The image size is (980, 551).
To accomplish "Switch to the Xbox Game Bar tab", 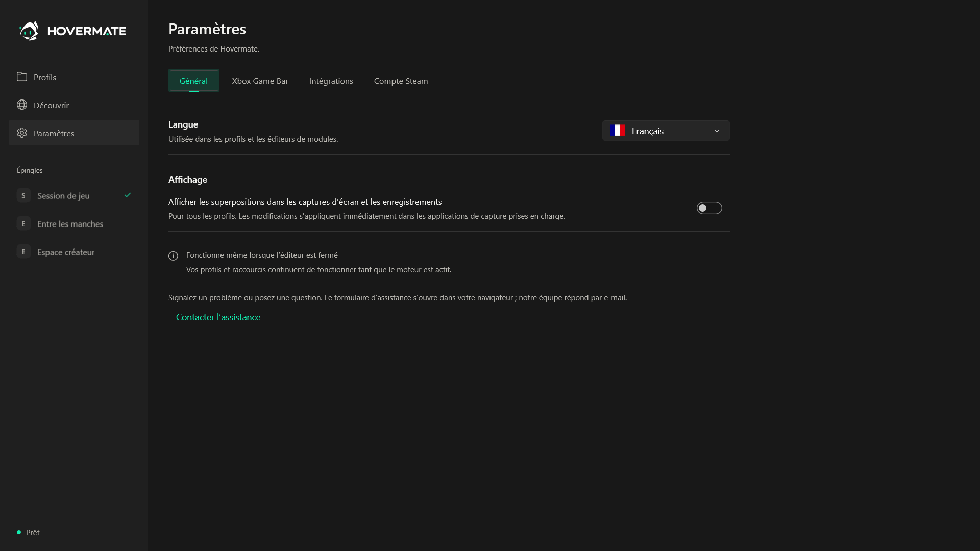I will coord(260,81).
